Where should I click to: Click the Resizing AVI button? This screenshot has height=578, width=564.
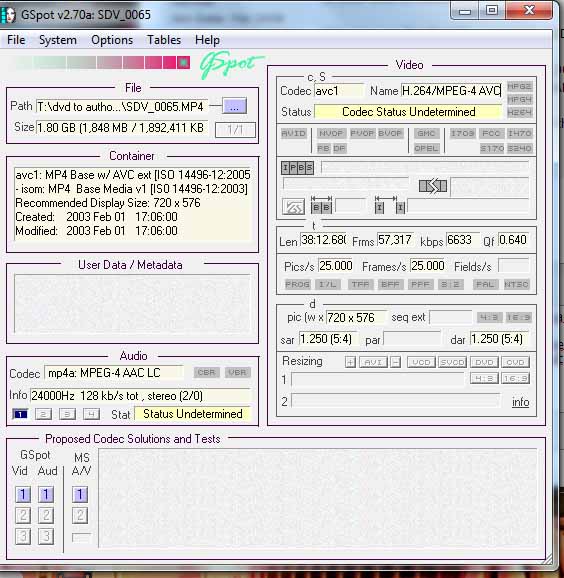373,362
